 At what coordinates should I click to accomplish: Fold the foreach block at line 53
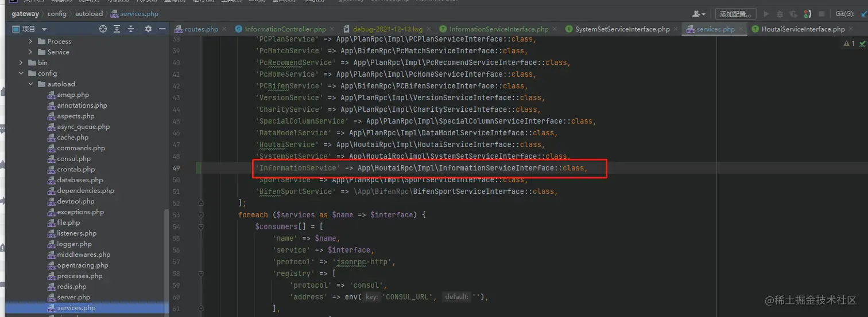coord(201,215)
